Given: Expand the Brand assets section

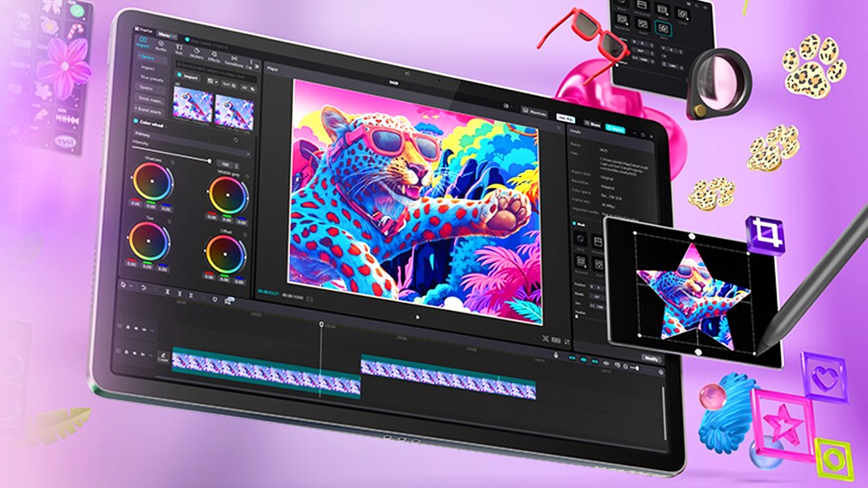Looking at the screenshot, I should (147, 110).
